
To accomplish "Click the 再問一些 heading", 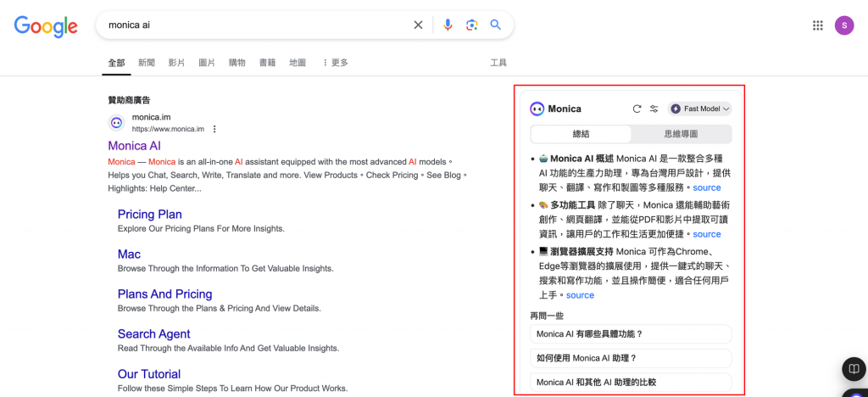I will click(547, 316).
